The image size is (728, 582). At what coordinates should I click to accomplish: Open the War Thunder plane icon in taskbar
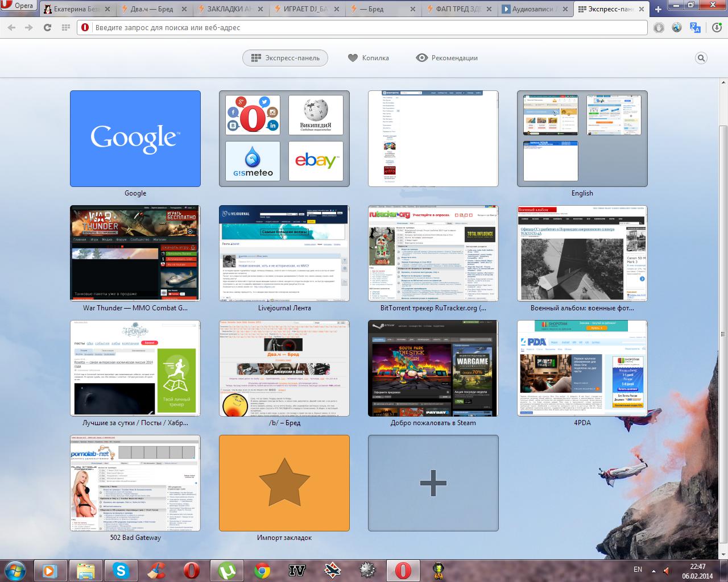pos(332,570)
